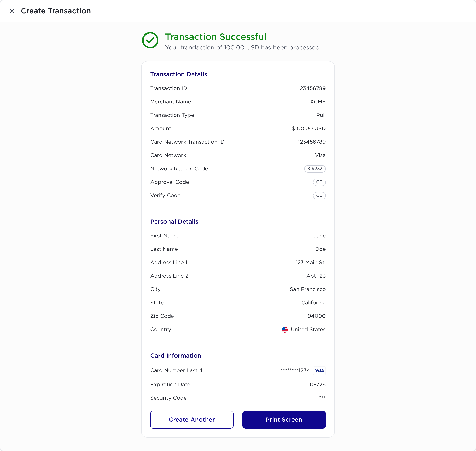
Task: Click the Verify Code 00 badge
Action: coord(319,195)
